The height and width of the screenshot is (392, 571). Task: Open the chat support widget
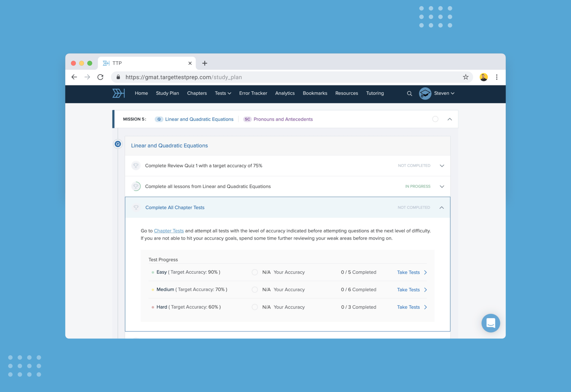point(490,323)
